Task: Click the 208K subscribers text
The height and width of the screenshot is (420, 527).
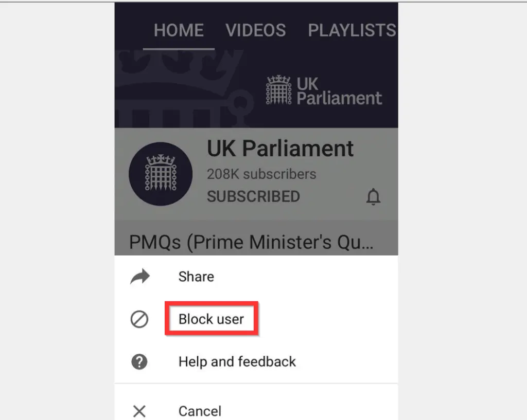Action: pyautogui.click(x=261, y=174)
